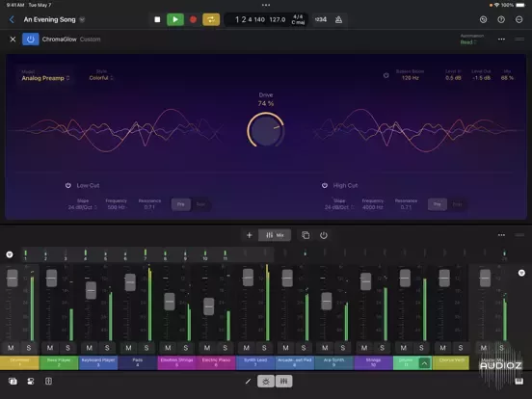Open the Custom preset menu of ChromaGlow

(x=91, y=40)
